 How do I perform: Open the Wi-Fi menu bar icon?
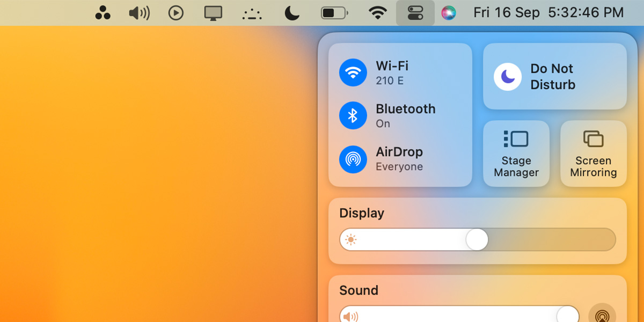(x=378, y=13)
